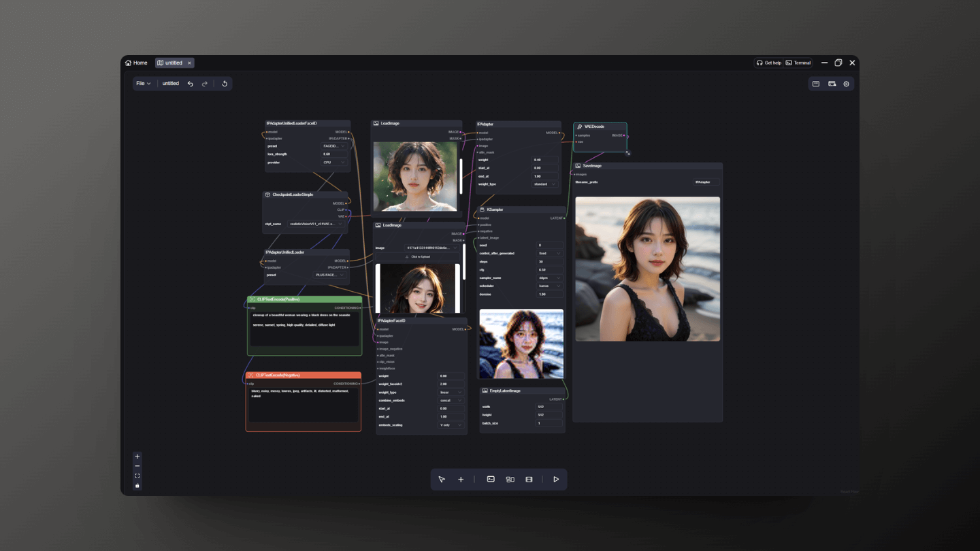980x551 pixels.
Task: Click the 'Click to Upload' button in LoadImage
Action: click(x=417, y=256)
